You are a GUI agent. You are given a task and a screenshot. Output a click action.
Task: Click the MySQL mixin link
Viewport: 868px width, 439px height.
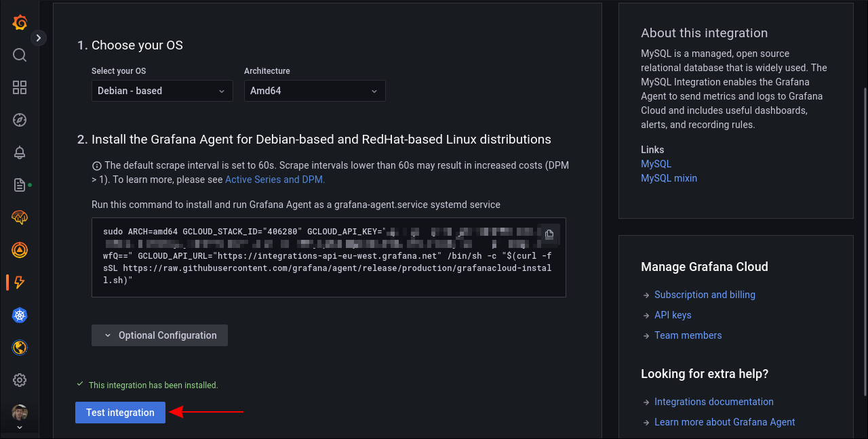[669, 177]
